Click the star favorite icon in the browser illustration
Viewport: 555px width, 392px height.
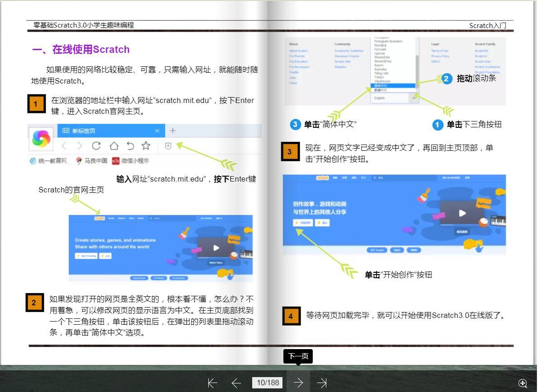pyautogui.click(x=146, y=145)
